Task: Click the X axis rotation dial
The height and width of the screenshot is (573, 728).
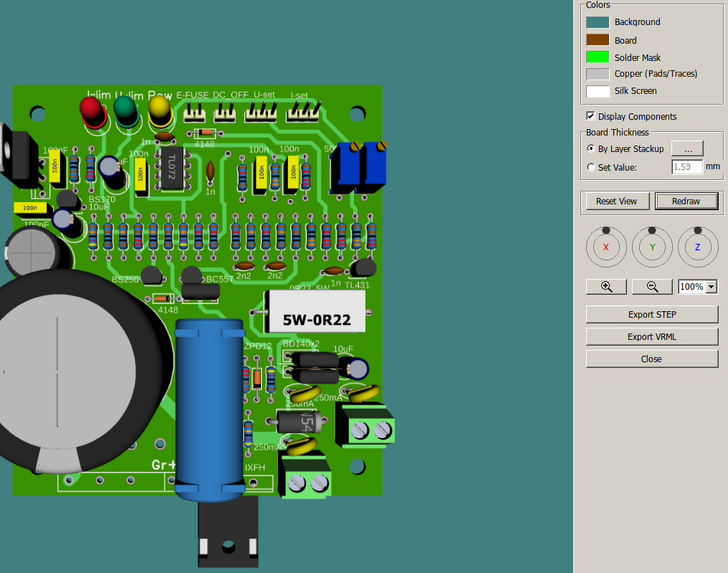Action: [x=606, y=247]
